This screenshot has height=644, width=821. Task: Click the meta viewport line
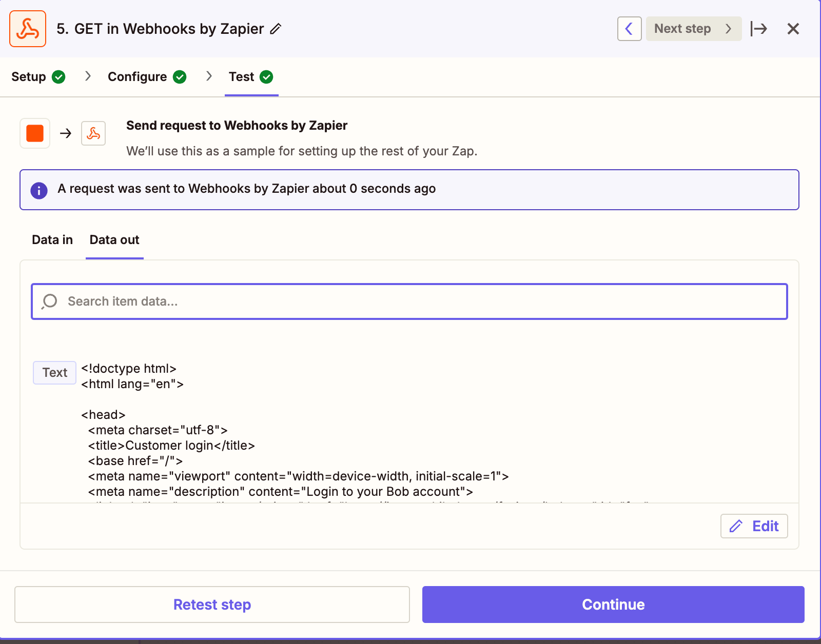click(298, 476)
